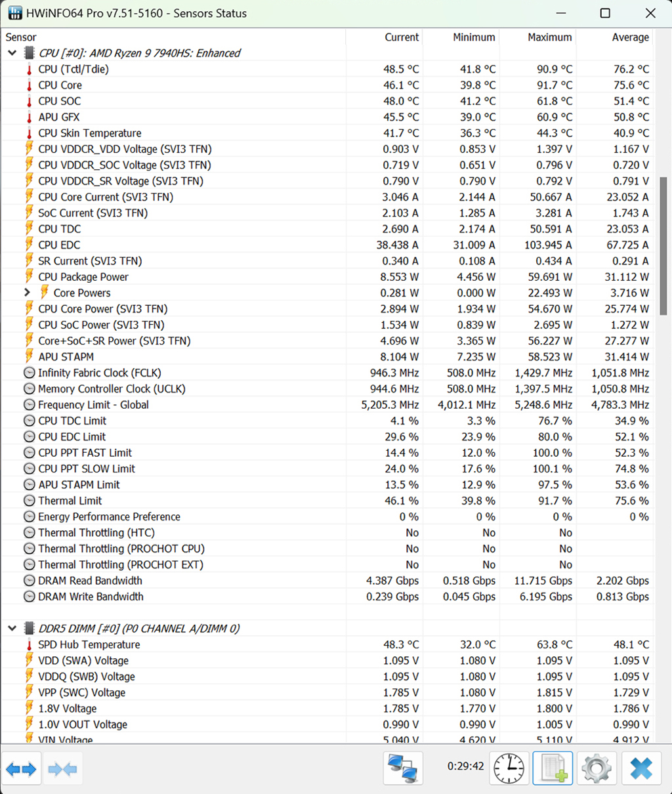Click the lightning icon beside CPU TDC
The width and height of the screenshot is (672, 794).
pyautogui.click(x=29, y=228)
